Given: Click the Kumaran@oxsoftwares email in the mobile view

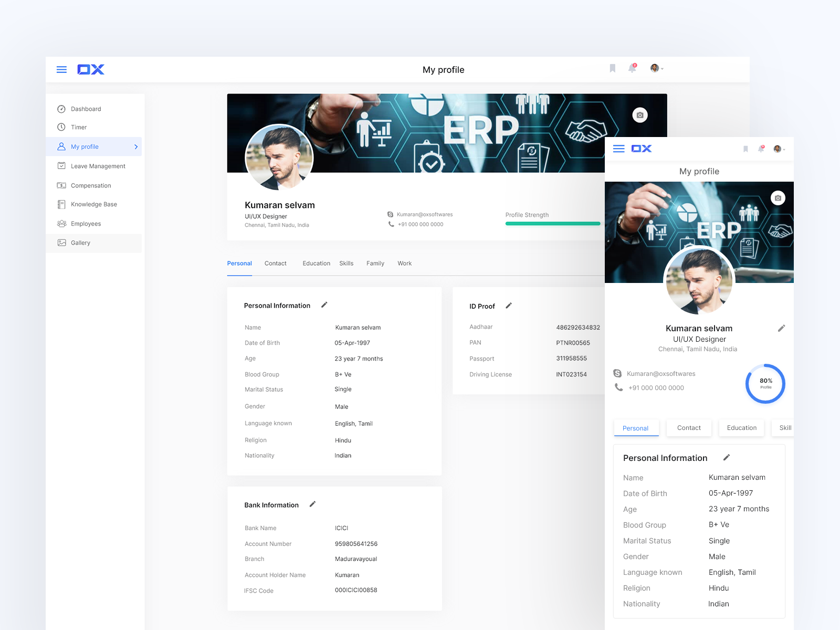Looking at the screenshot, I should pyautogui.click(x=661, y=374).
